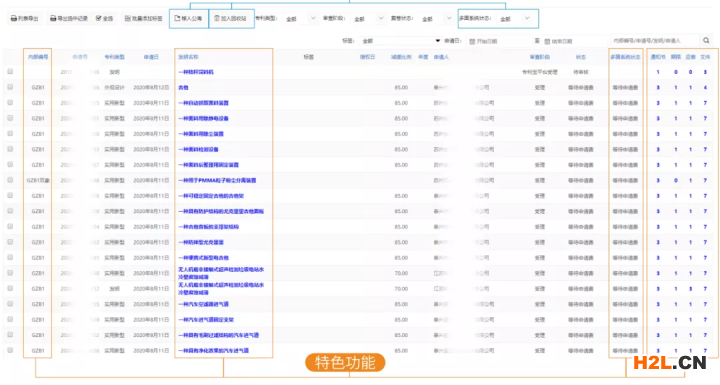Open the 多国系统状态 filter dropdown

click(516, 18)
